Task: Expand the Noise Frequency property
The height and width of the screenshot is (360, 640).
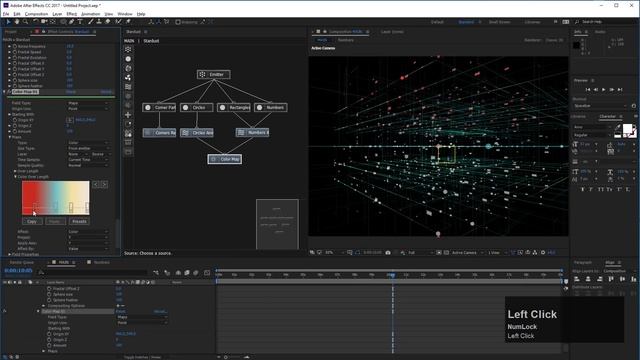Action: point(10,47)
